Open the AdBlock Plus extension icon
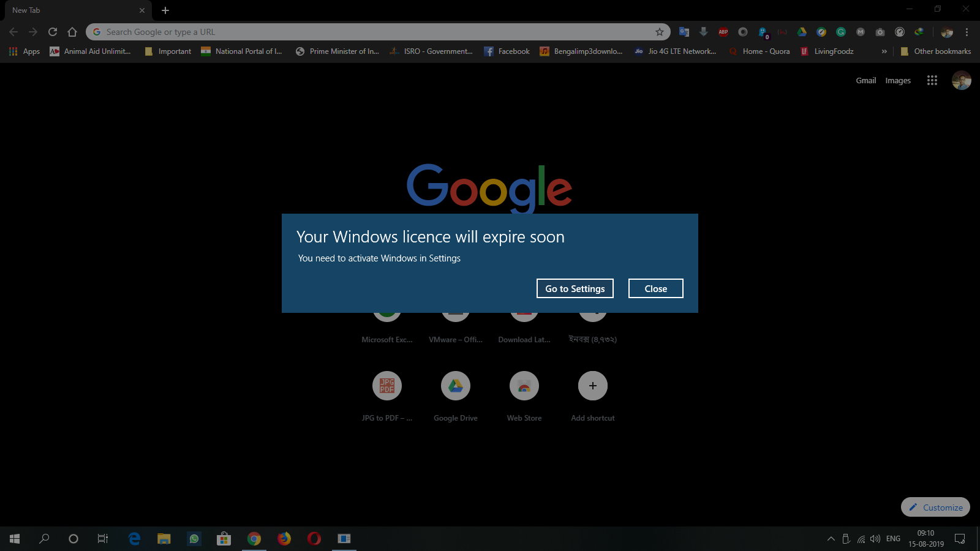This screenshot has width=980, height=551. tap(723, 32)
